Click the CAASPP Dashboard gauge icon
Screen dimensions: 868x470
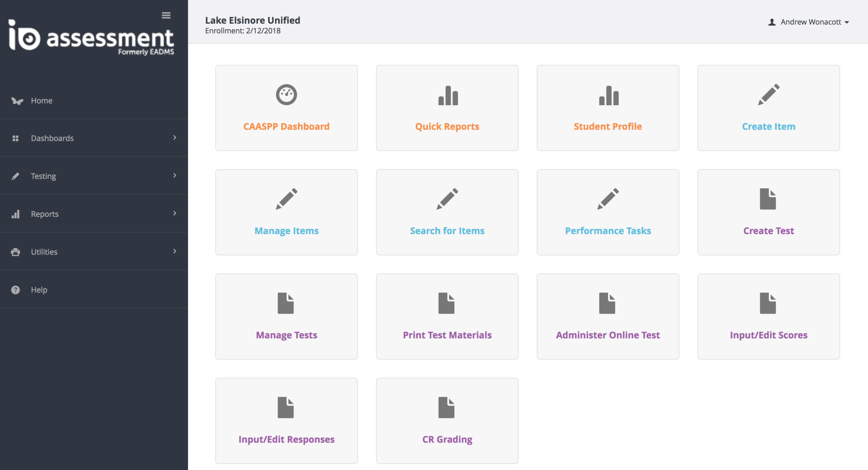286,95
